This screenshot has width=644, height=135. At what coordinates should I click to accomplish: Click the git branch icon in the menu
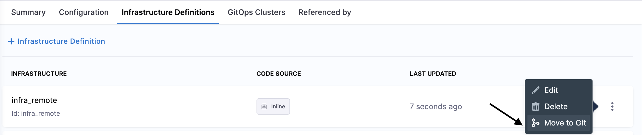click(x=535, y=123)
